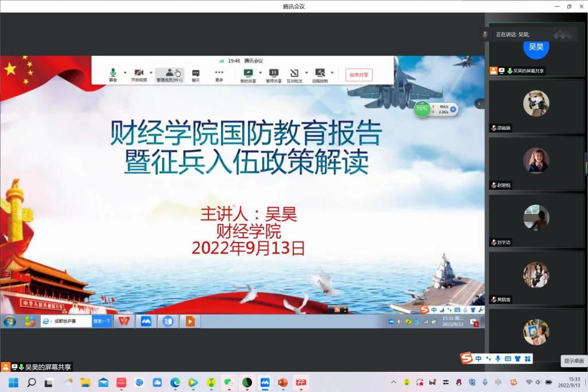Viewport: 588px width, 392px height.
Task: Open 互动批注 annotation tool
Action: point(294,74)
